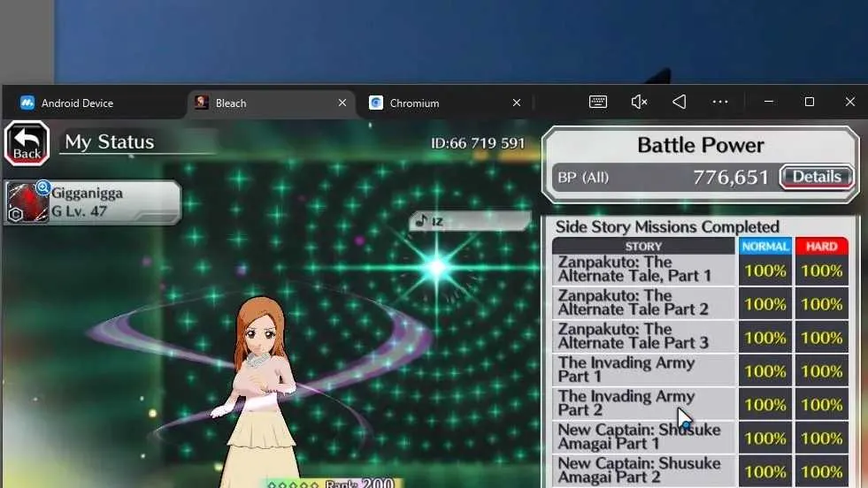868x488 pixels.
Task: Close the Bleach tab
Action: click(x=342, y=103)
